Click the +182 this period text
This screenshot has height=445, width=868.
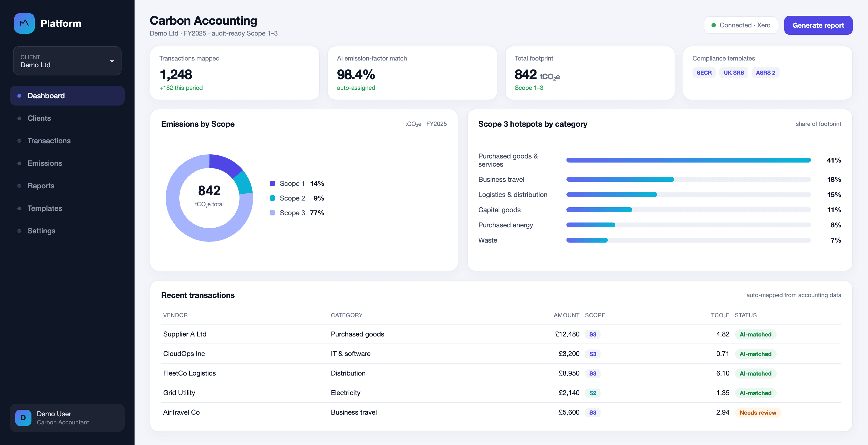(x=181, y=88)
